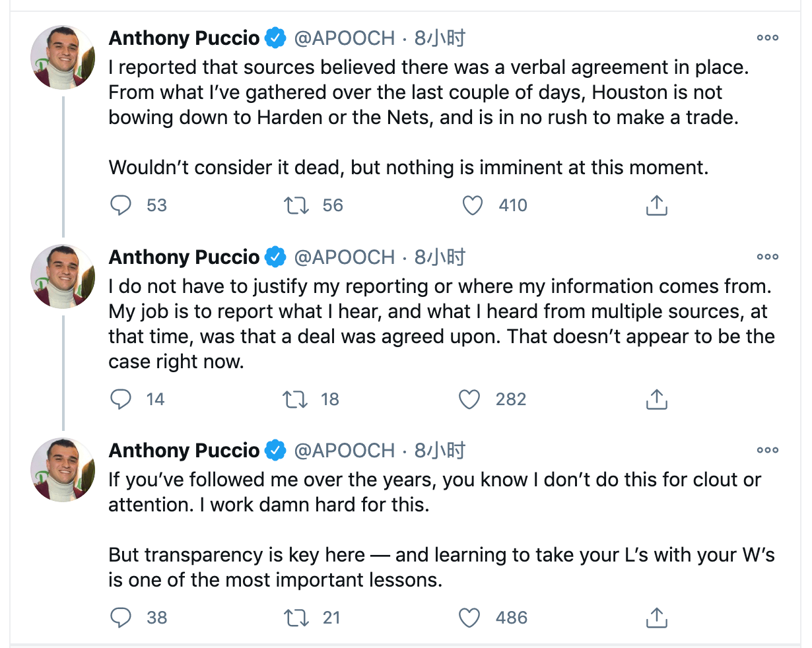The width and height of the screenshot is (812, 648).
Task: Like the tweet with 410 likes
Action: click(472, 206)
